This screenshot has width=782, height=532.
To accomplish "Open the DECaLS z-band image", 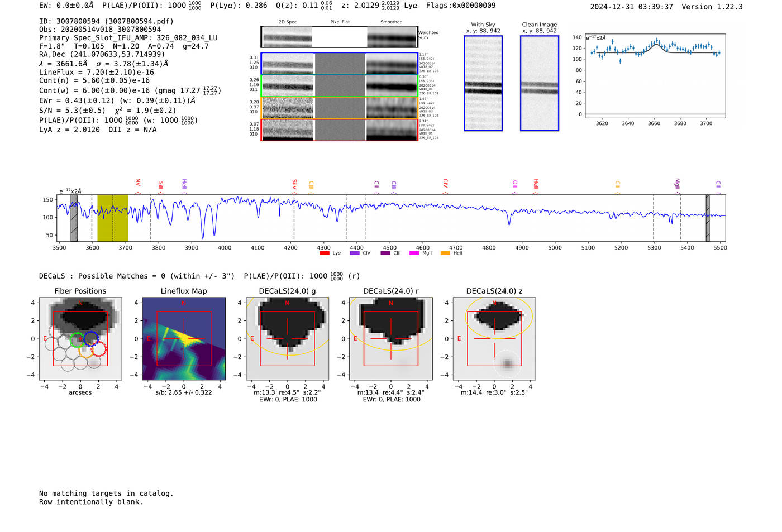I will 494,339.
